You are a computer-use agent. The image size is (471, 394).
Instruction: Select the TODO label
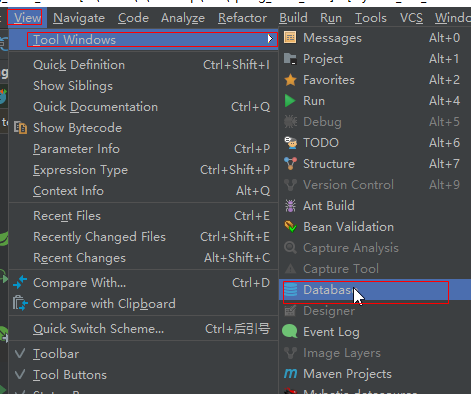(321, 143)
